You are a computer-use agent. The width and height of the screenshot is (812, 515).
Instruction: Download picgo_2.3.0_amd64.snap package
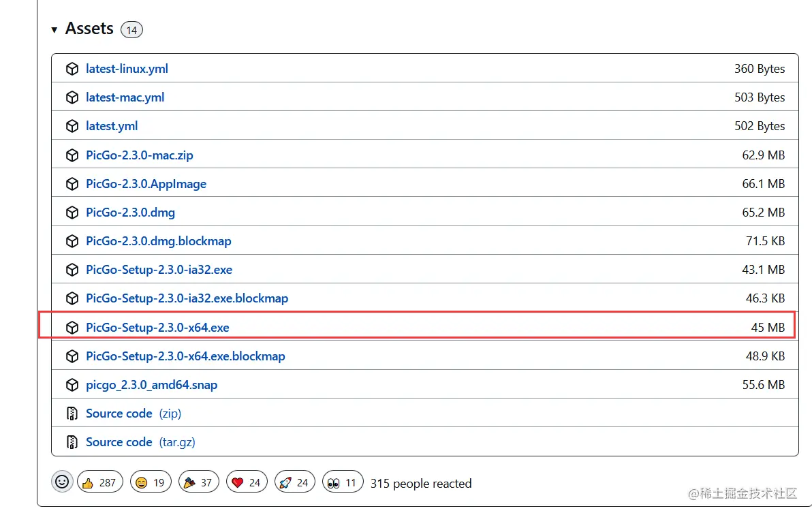click(x=152, y=385)
